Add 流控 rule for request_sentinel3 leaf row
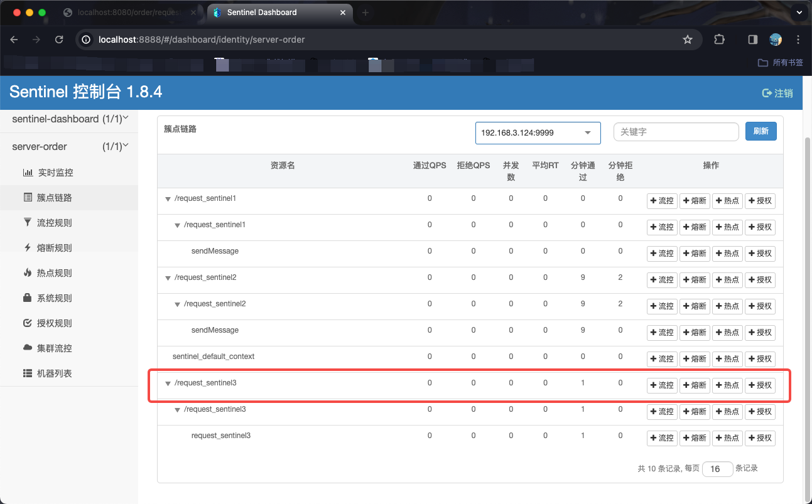This screenshot has width=812, height=504. [x=662, y=438]
